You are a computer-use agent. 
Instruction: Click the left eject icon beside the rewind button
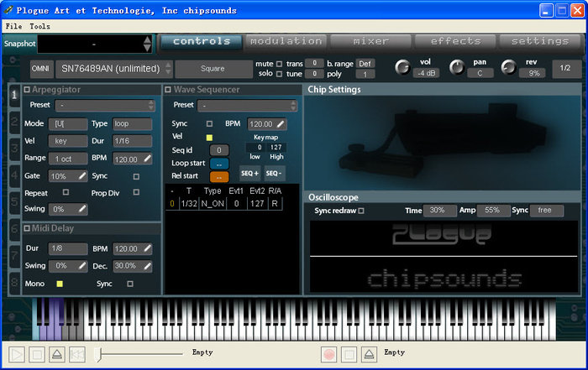[56, 355]
